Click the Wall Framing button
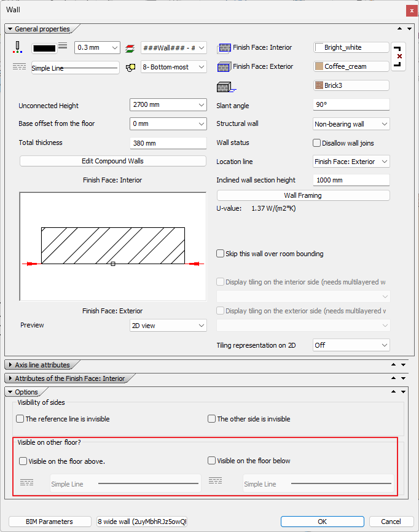The width and height of the screenshot is (419, 532). coord(303,195)
